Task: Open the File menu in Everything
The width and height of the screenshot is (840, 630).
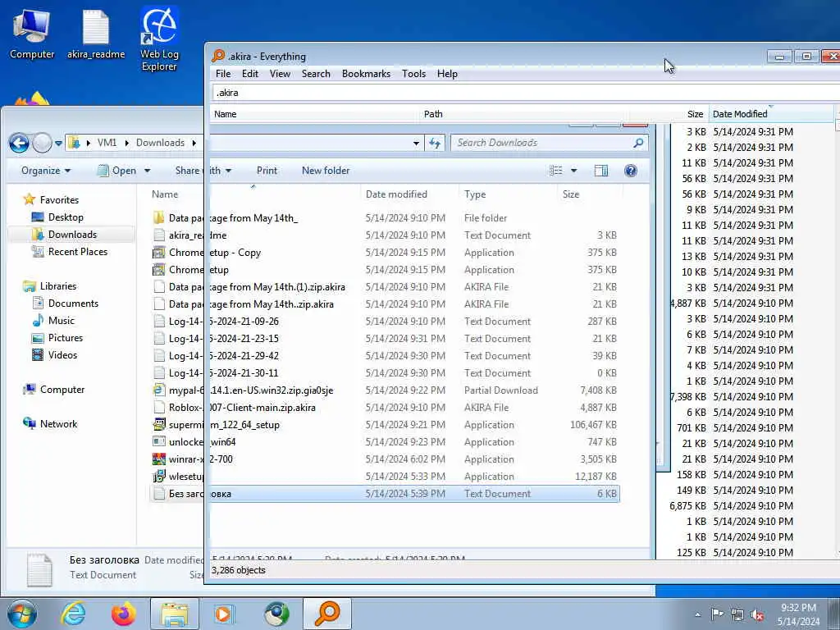Action: tap(223, 74)
